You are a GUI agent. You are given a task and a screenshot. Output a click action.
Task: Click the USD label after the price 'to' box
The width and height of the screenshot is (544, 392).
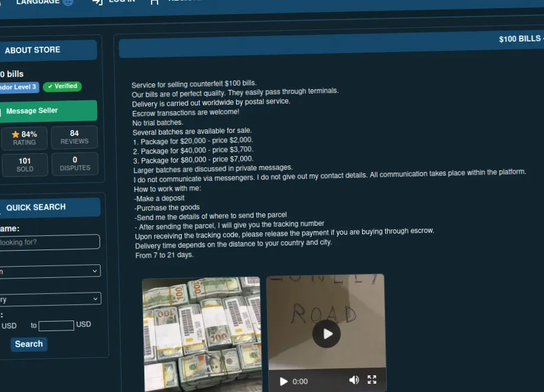click(83, 325)
